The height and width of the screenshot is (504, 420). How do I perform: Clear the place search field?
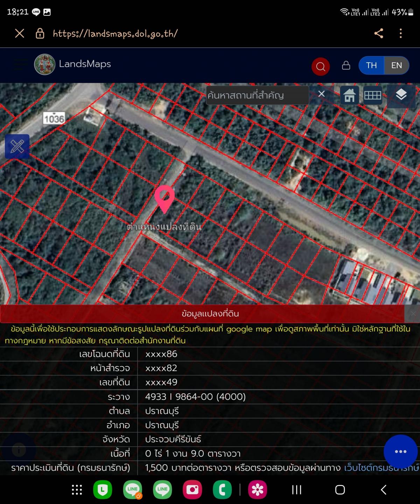(x=321, y=94)
